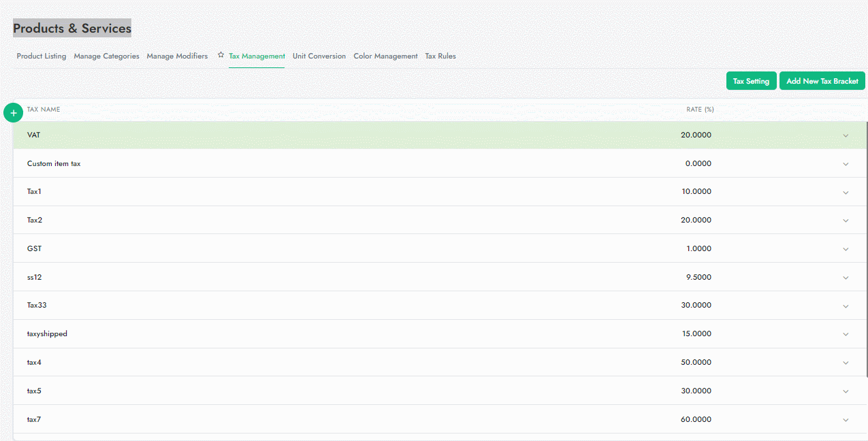Open the Tax2 row dropdown chevron

(x=846, y=220)
